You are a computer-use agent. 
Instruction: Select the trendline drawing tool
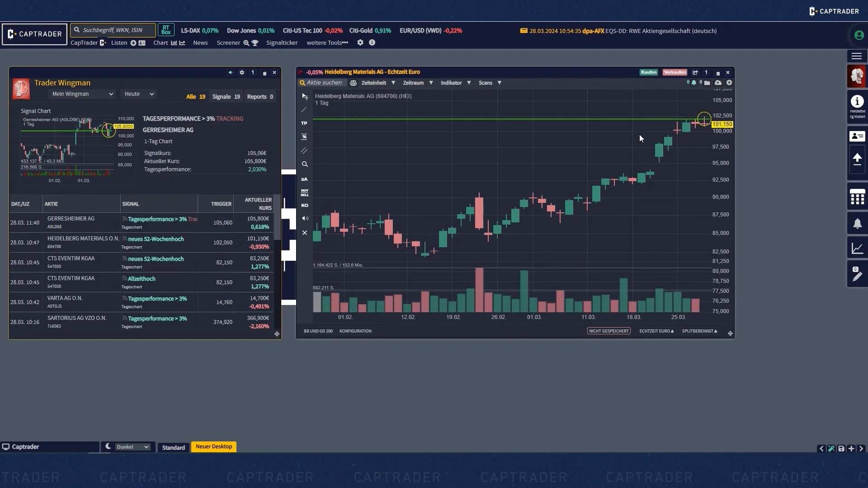(304, 110)
